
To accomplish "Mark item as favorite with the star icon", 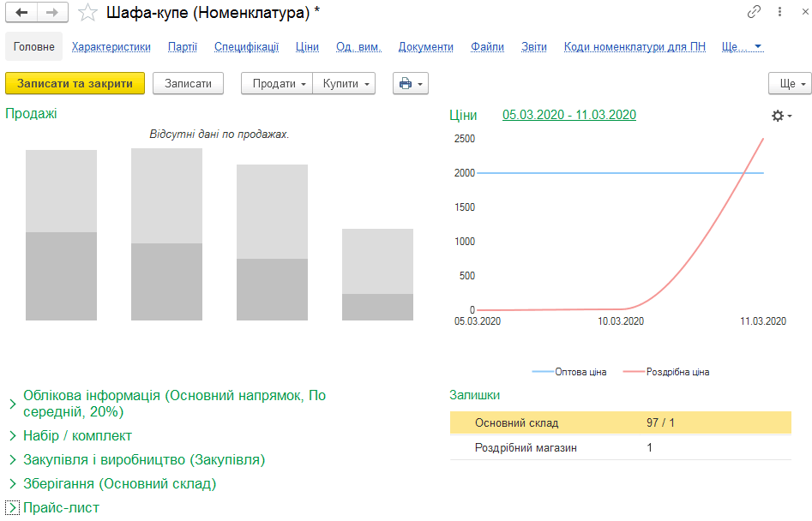I will (x=87, y=12).
